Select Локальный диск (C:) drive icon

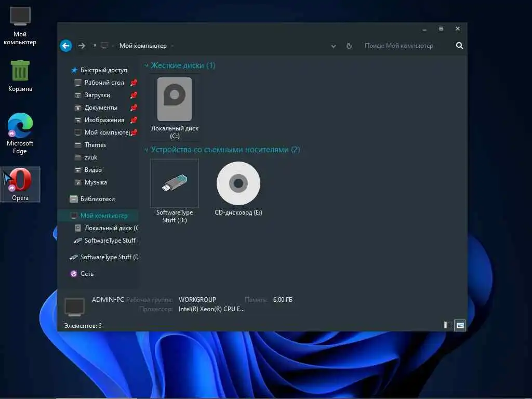[175, 108]
